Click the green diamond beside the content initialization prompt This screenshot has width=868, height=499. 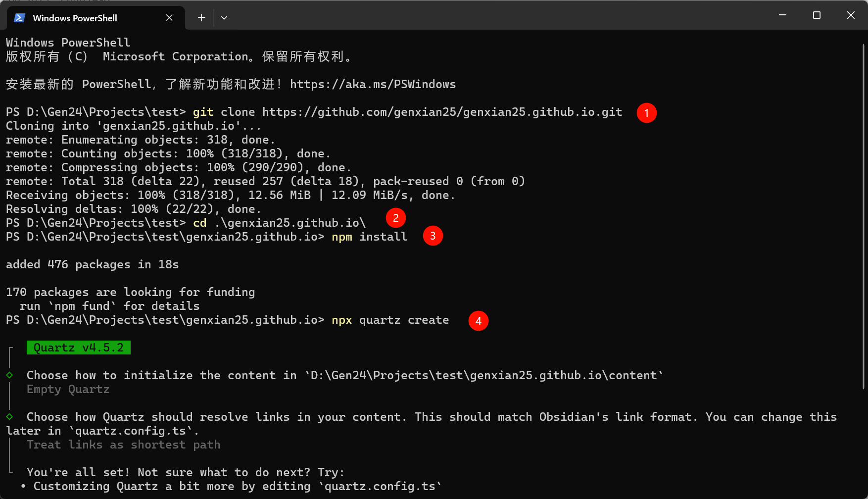[x=9, y=375]
